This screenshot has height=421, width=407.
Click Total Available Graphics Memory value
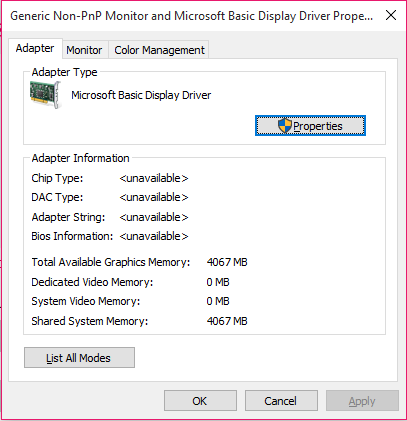click(x=227, y=262)
